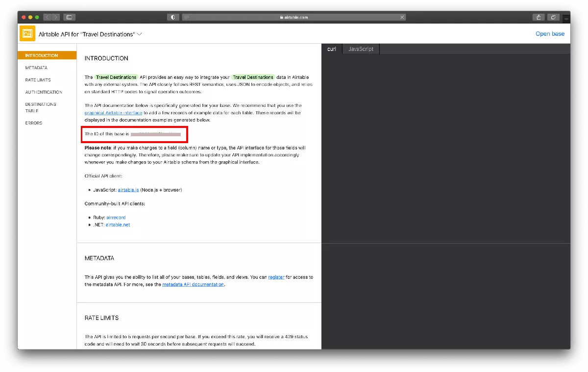This screenshot has width=588, height=372.
Task: Click the airtable.com address bar
Action: point(294,17)
